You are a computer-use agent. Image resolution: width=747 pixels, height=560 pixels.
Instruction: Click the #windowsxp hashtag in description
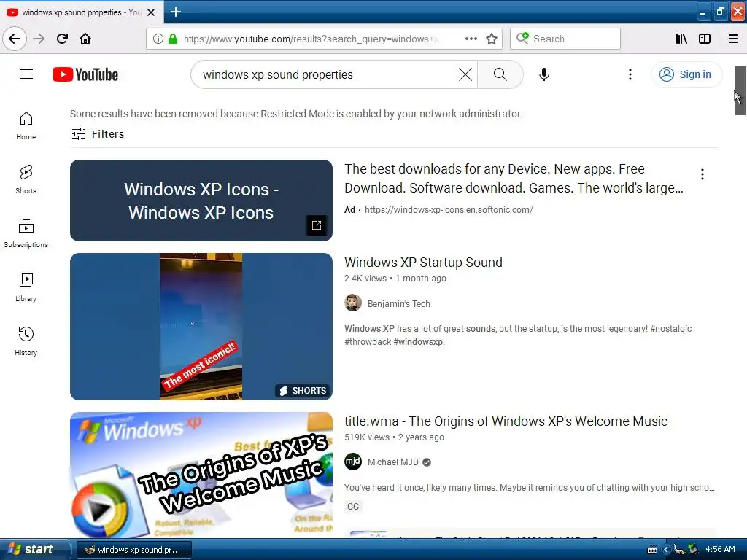tap(418, 342)
